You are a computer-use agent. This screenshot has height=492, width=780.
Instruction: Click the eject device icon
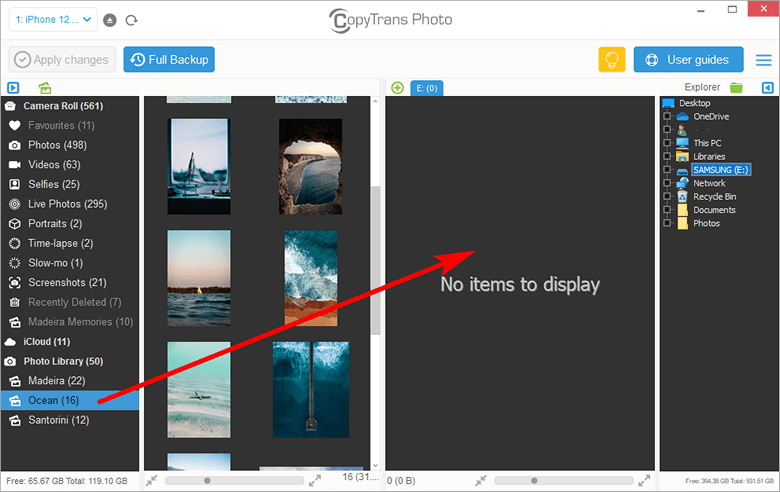(109, 20)
